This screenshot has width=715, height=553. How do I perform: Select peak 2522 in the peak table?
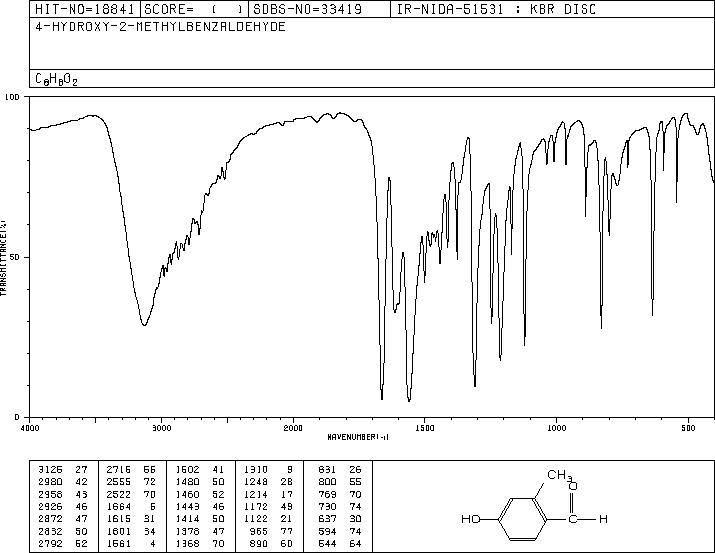pyautogui.click(x=119, y=494)
